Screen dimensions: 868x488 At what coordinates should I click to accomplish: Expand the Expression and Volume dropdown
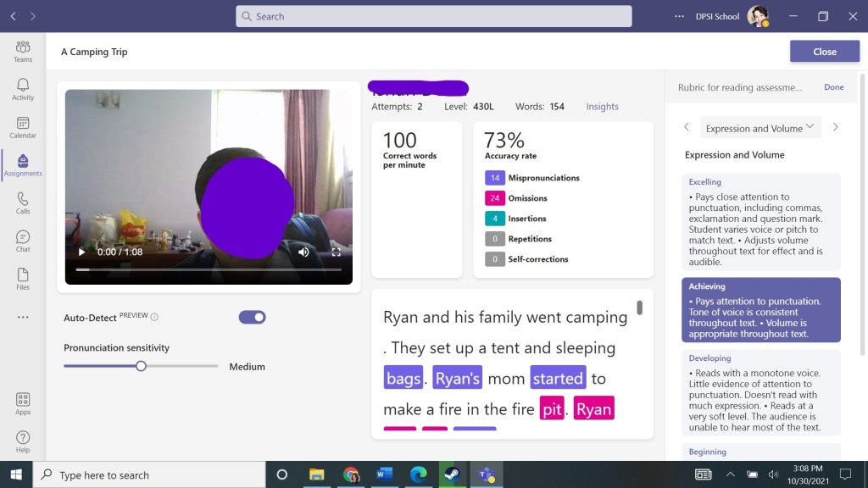pyautogui.click(x=759, y=128)
